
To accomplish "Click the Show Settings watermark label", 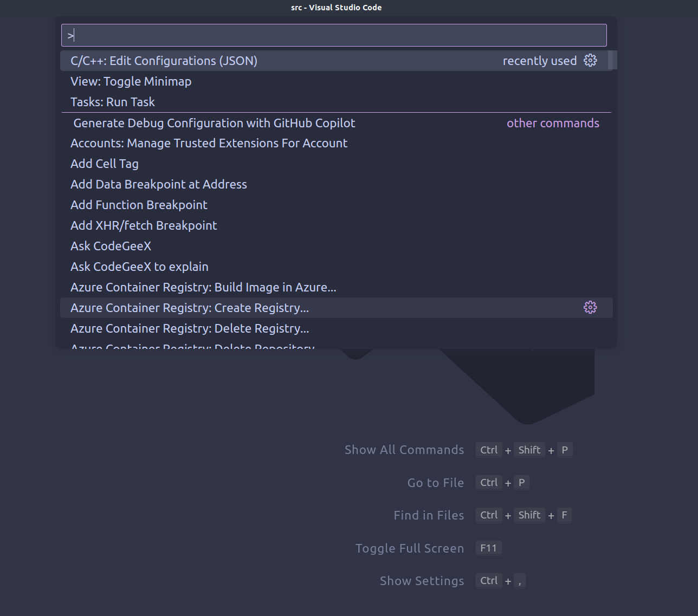I will pos(422,581).
